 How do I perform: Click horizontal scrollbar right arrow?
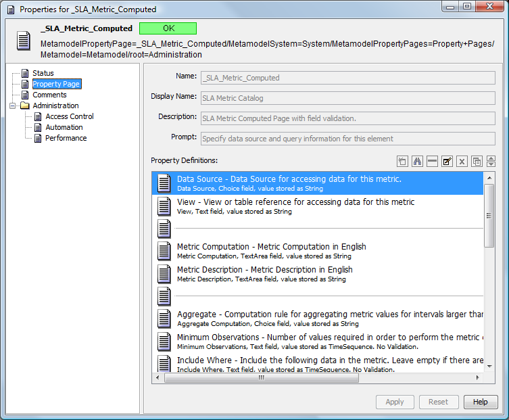[x=477, y=377]
